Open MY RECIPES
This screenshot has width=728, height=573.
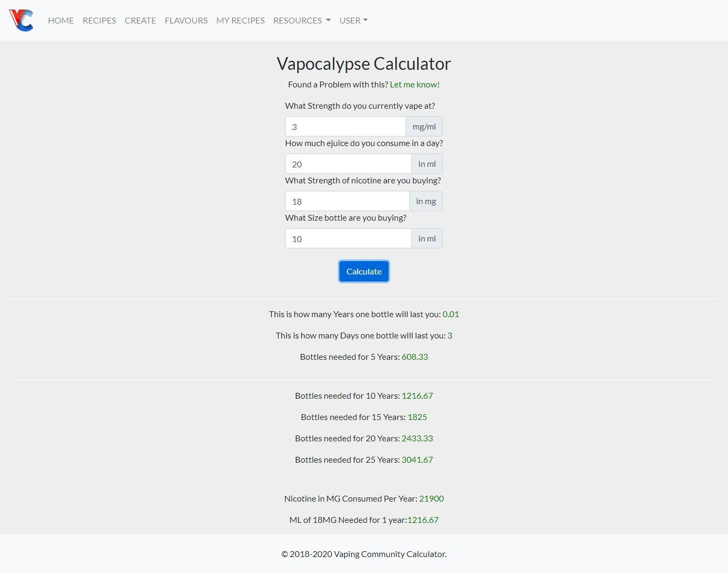[x=240, y=20]
